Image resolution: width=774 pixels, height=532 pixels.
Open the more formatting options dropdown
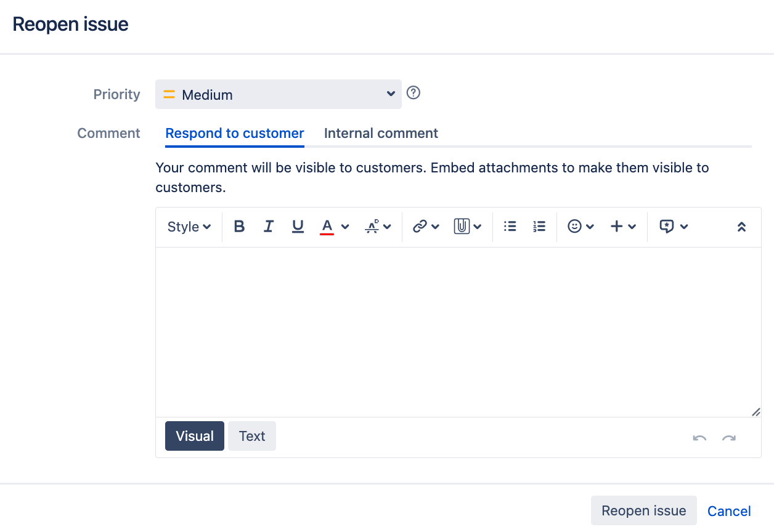(378, 227)
